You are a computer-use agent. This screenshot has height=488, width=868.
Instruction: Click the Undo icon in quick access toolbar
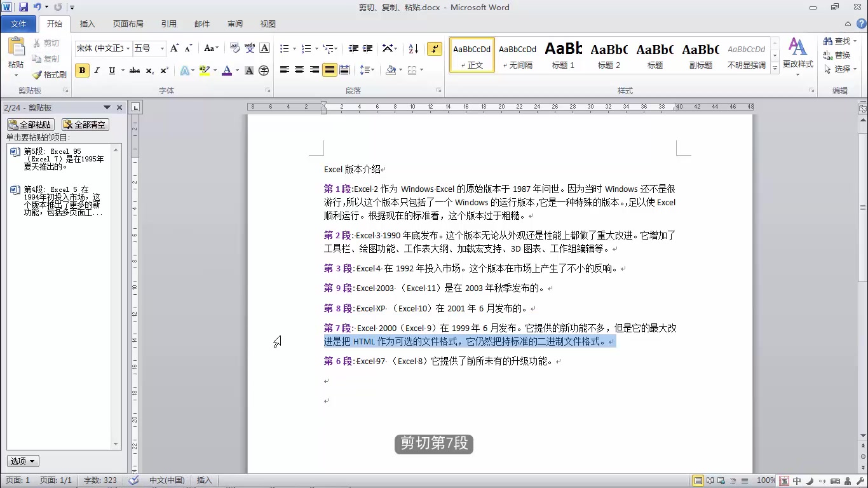(37, 7)
